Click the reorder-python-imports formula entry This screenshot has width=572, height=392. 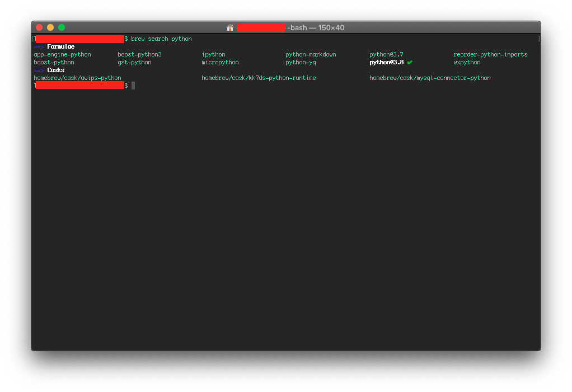[490, 55]
